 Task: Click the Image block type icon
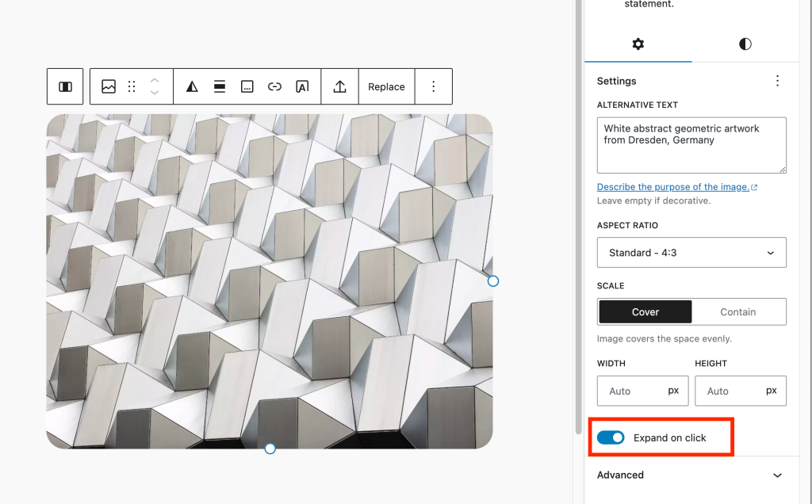pos(108,86)
